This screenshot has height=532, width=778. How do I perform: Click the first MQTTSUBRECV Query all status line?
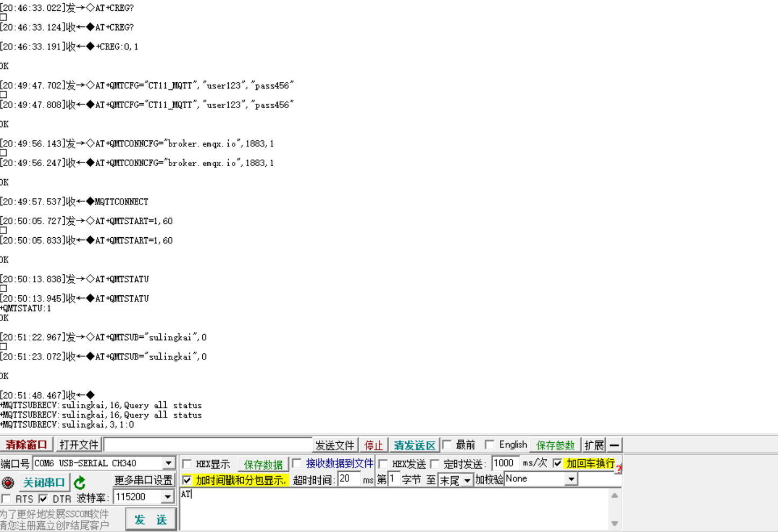click(x=101, y=405)
